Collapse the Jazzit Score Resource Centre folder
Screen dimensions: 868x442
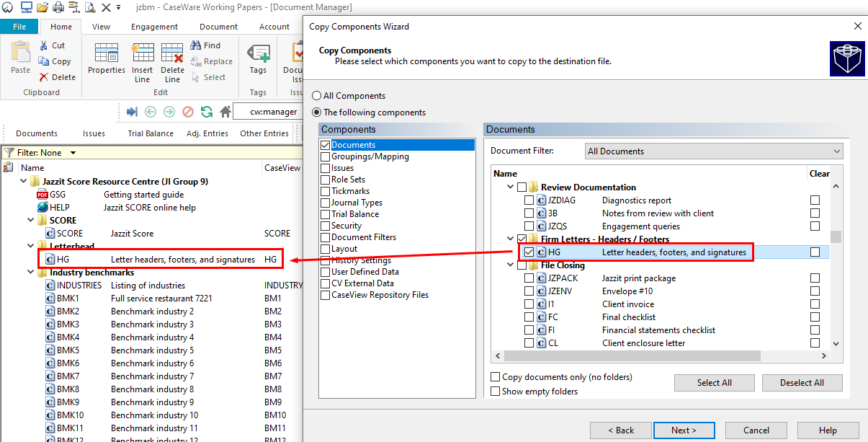tap(23, 182)
